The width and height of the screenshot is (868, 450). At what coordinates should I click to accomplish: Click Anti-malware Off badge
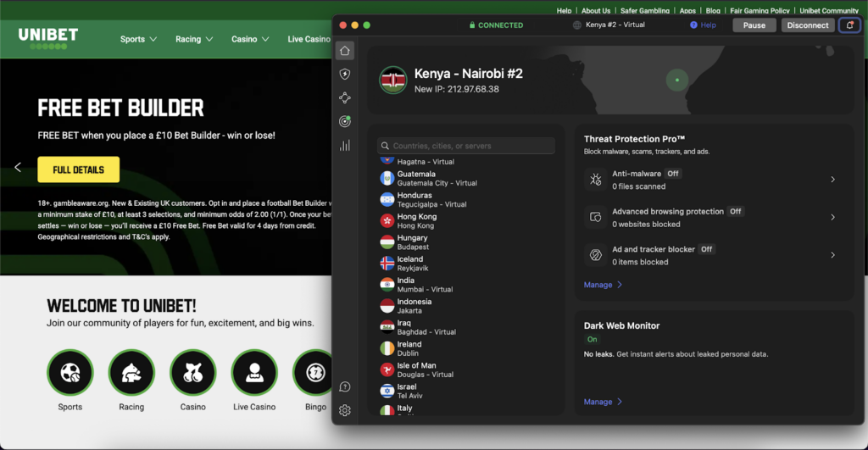[673, 173]
